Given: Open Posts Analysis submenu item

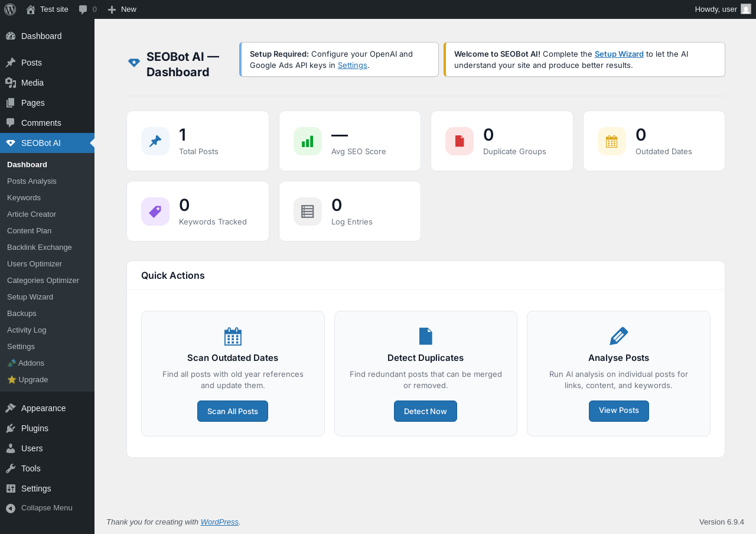Looking at the screenshot, I should coord(32,181).
